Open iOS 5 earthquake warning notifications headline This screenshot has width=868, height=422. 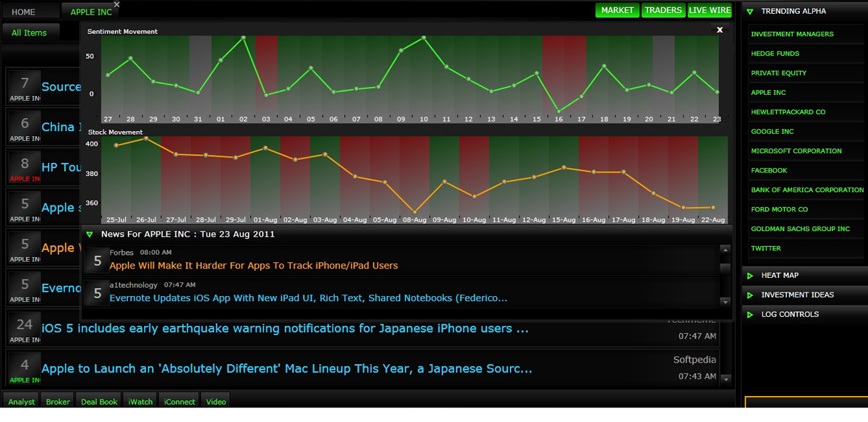tap(285, 329)
